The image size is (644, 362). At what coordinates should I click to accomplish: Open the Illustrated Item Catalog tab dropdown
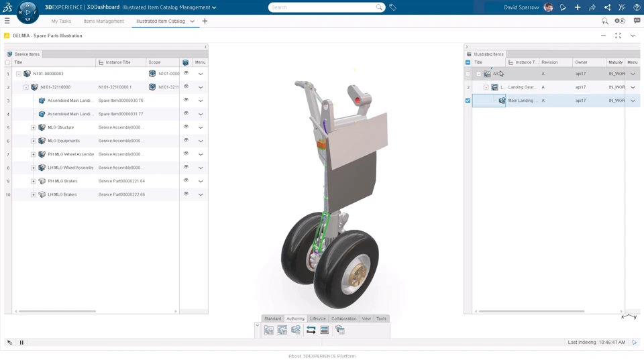193,21
